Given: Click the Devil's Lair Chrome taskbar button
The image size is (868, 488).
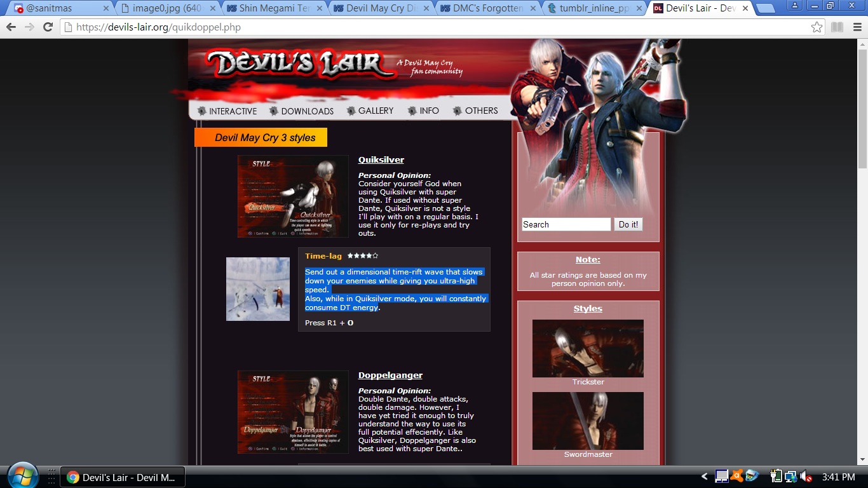Looking at the screenshot, I should point(122,477).
